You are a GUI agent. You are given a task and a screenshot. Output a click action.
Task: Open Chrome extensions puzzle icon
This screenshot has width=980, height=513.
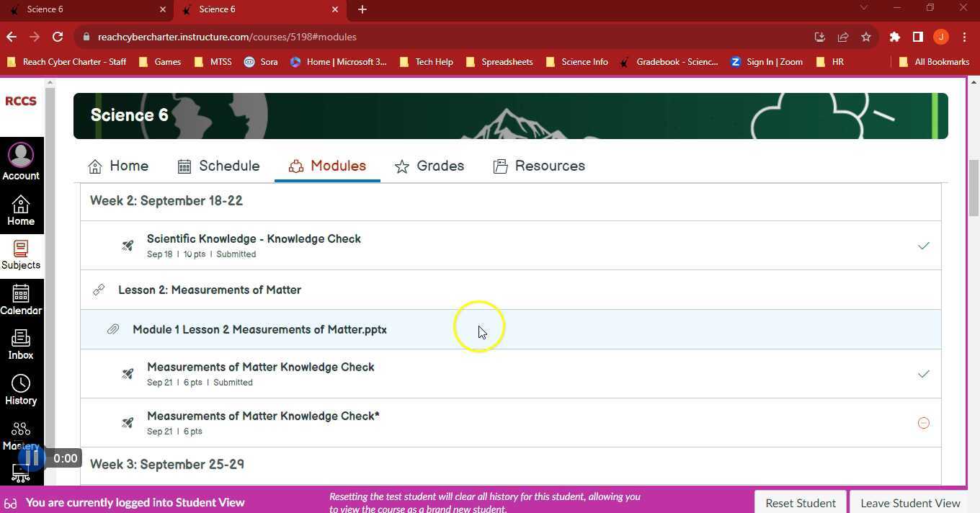point(894,37)
